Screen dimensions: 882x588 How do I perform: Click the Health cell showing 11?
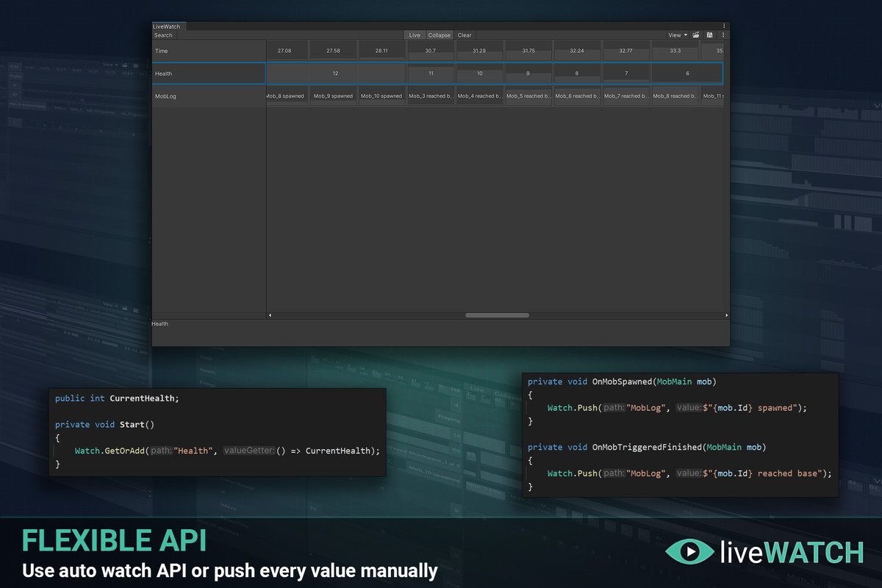click(431, 73)
